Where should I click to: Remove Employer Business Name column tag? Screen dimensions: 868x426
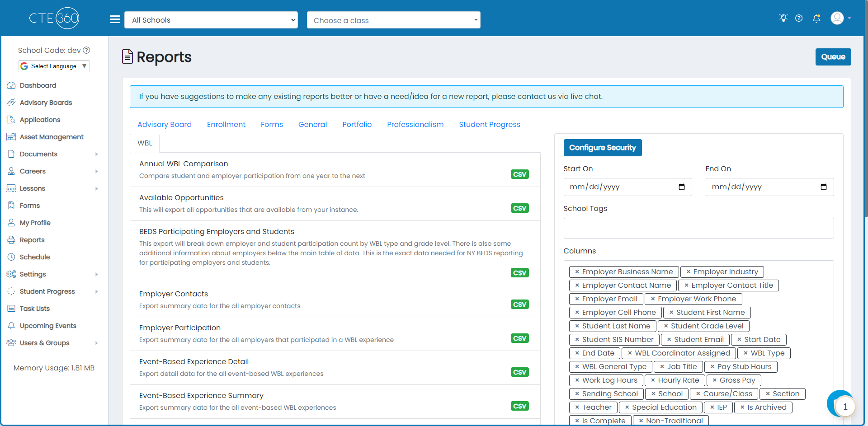tap(577, 272)
